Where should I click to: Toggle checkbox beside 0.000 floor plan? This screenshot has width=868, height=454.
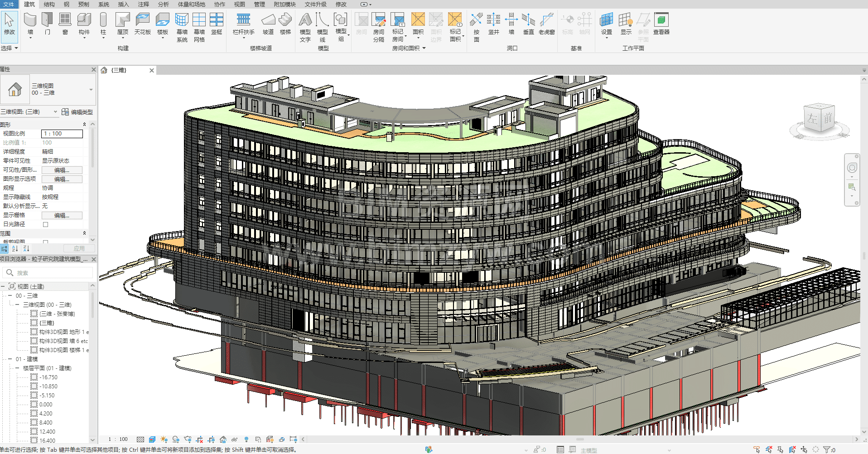[34, 404]
